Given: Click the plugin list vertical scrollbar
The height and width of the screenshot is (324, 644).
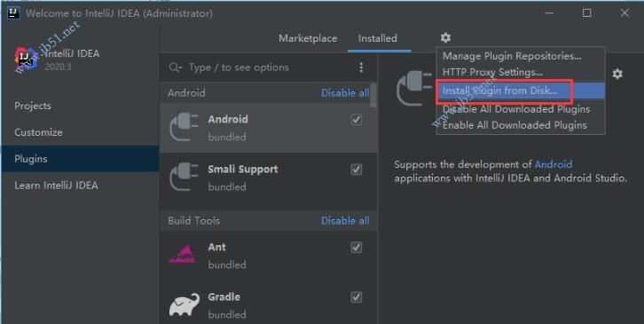Looking at the screenshot, I should (373, 95).
